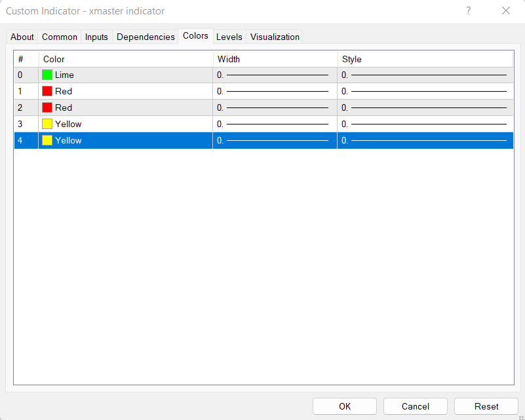Image resolution: width=525 pixels, height=420 pixels.
Task: Select the Levels tab
Action: [229, 37]
